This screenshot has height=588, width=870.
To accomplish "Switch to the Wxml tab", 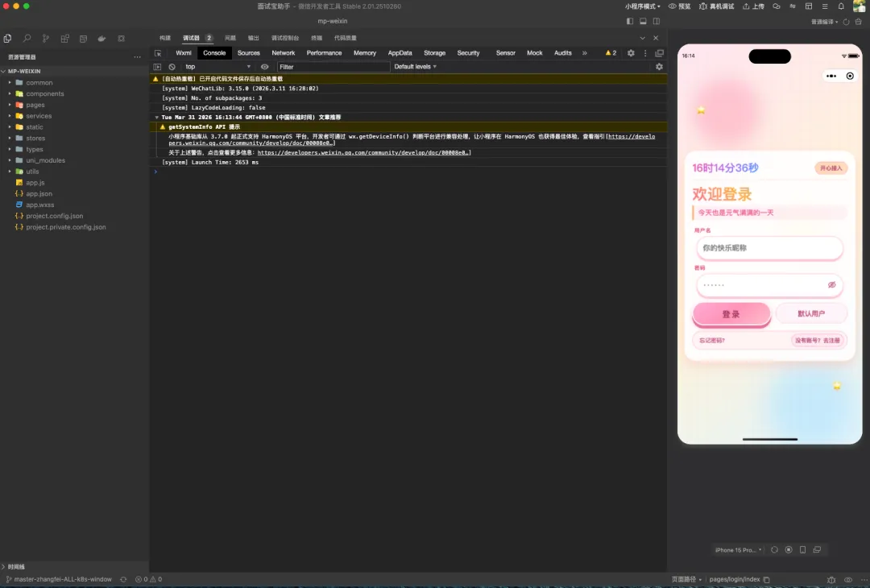I will coord(183,53).
